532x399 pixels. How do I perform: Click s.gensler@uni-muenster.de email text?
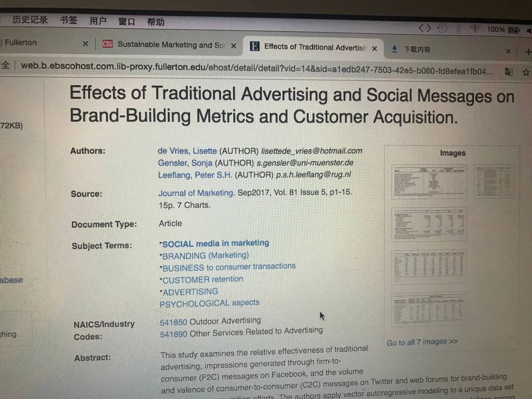click(x=304, y=163)
